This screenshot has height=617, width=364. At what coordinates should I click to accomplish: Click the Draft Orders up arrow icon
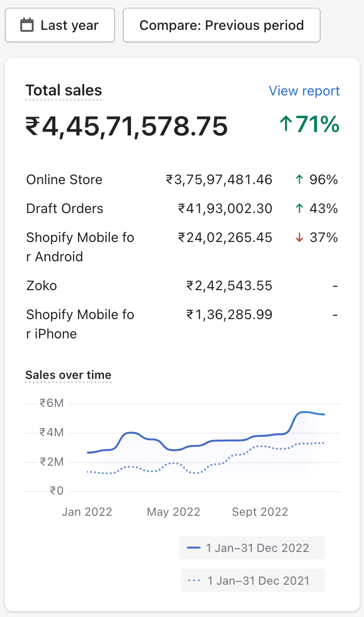click(299, 209)
